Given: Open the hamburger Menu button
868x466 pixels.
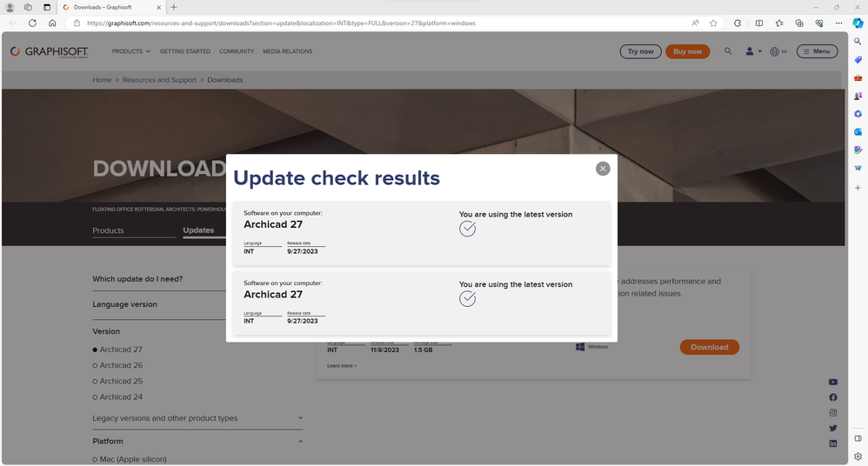Looking at the screenshot, I should pos(817,51).
